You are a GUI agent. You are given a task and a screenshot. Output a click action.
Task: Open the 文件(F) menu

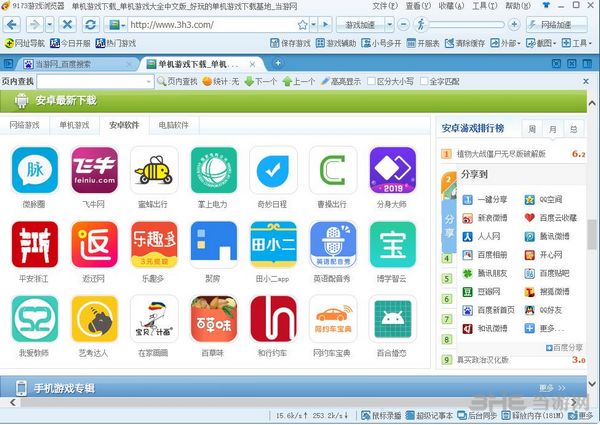[385, 6]
